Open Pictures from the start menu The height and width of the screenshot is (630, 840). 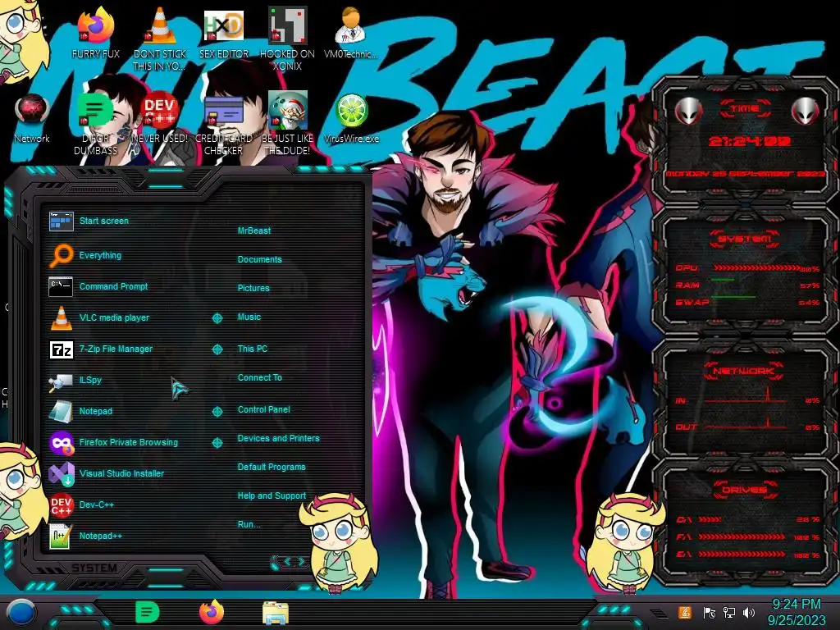pyautogui.click(x=253, y=288)
